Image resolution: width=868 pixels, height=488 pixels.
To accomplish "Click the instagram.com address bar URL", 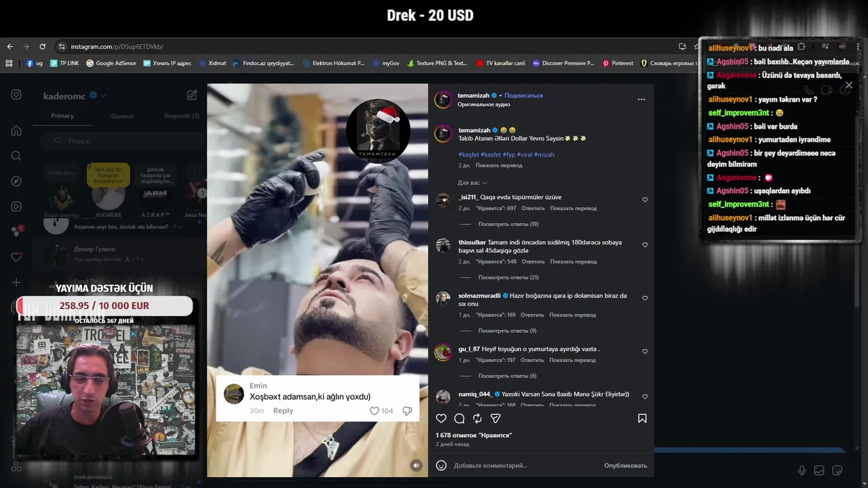I will tap(117, 47).
